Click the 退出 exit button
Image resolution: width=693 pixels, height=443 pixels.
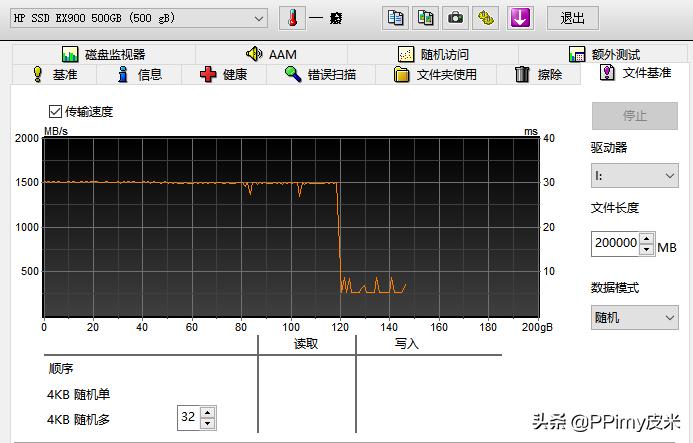[573, 18]
